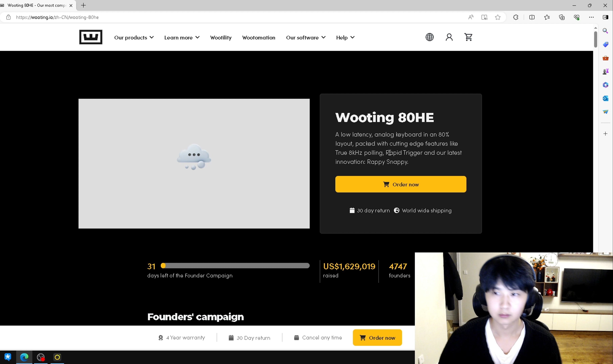
Task: Click the 30 Day return bottom label
Action: (x=253, y=338)
